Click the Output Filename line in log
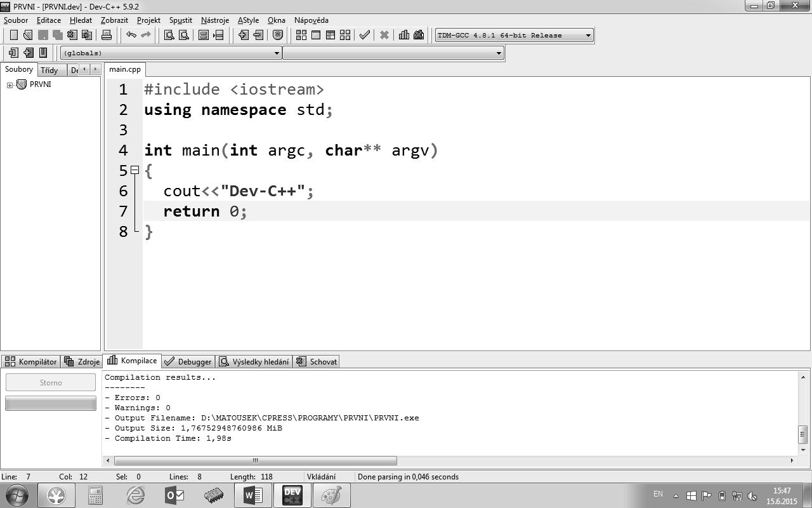Screen dimensions: 812x508 point(262,418)
